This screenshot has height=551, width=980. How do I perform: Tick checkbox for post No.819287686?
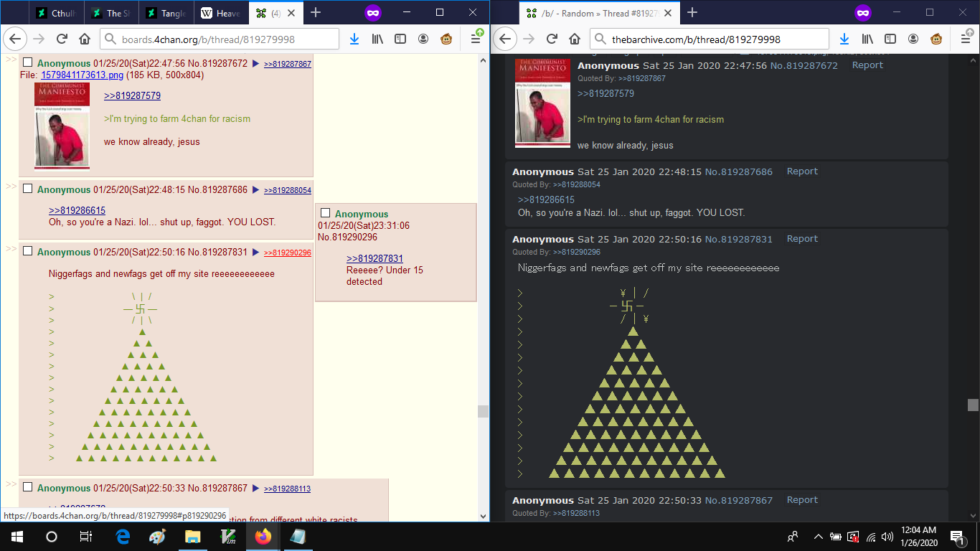(x=28, y=189)
